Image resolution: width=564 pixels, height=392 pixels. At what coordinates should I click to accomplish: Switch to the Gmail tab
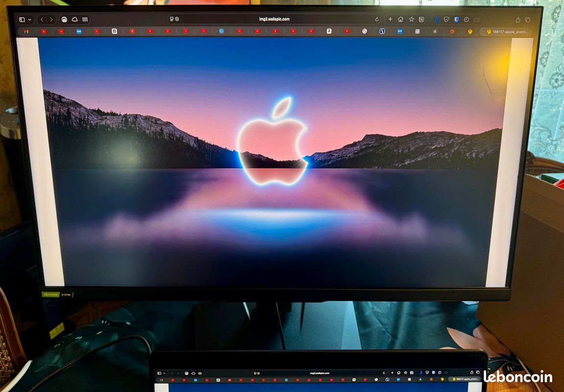click(x=26, y=32)
